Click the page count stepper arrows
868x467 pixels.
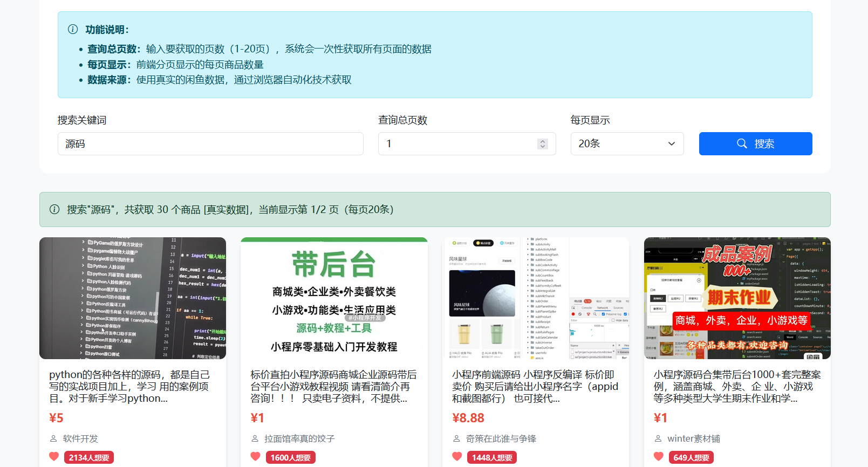(x=543, y=144)
